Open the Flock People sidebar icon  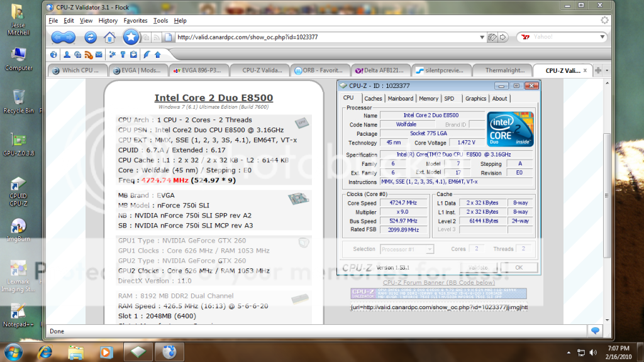[x=67, y=53]
